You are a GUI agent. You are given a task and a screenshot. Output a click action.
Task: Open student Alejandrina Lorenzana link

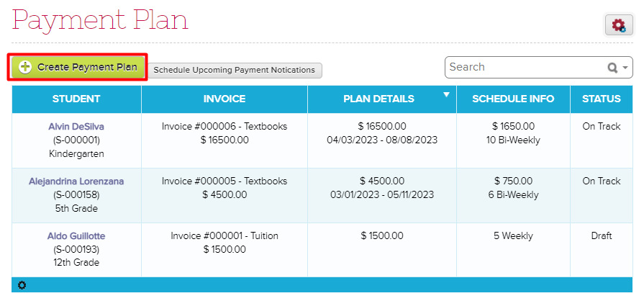click(x=76, y=181)
